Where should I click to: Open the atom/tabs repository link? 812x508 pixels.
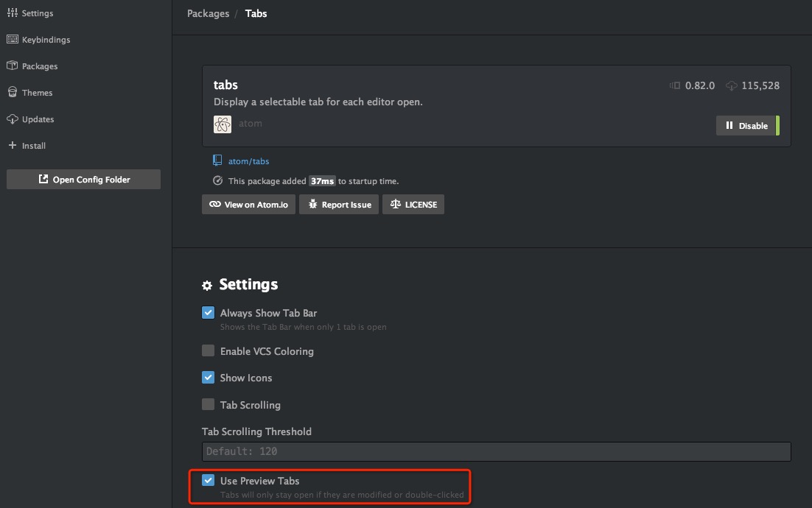coord(248,161)
